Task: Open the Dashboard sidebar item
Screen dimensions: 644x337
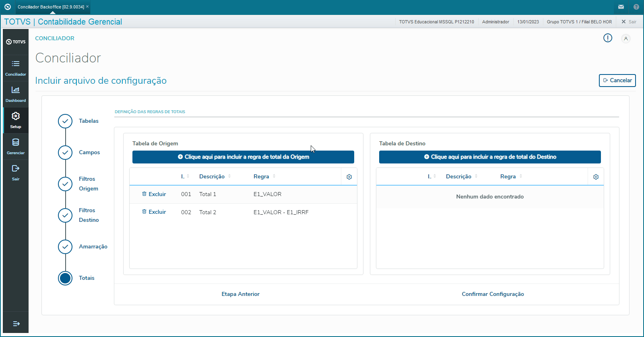Action: tap(16, 94)
